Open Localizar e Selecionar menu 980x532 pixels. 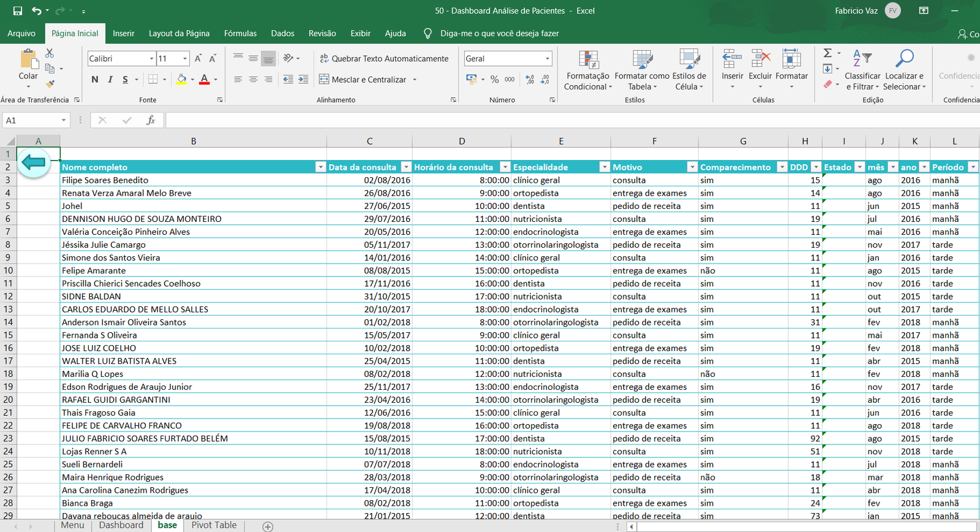[905, 70]
